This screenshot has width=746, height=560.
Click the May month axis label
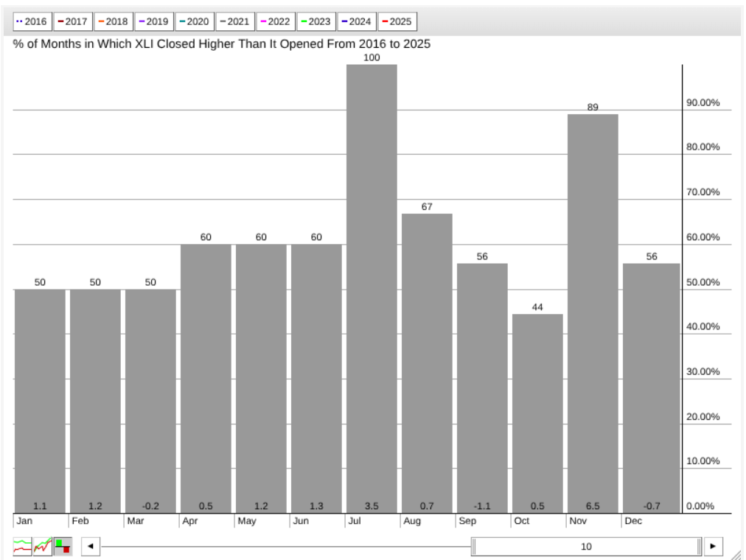(x=247, y=521)
